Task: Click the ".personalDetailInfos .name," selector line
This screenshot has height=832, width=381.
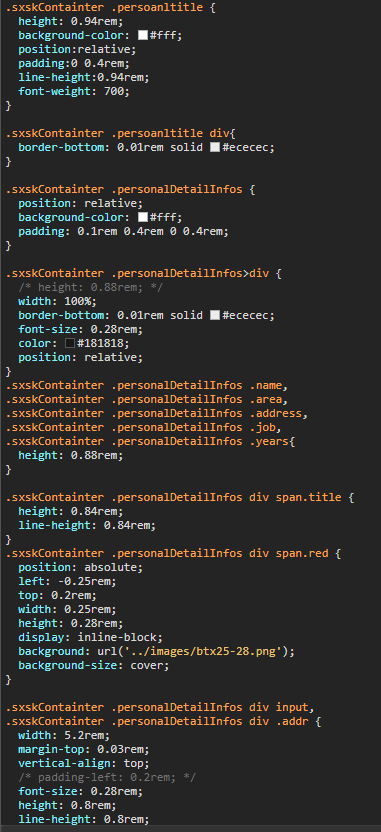Action: (146, 386)
